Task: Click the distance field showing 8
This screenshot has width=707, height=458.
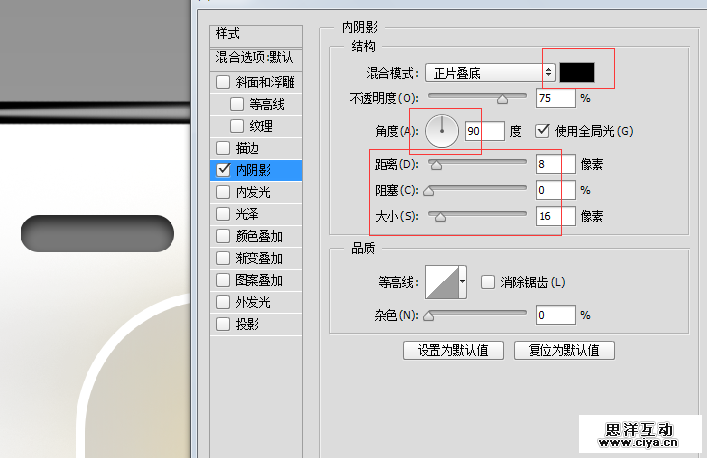Action: click(556, 164)
